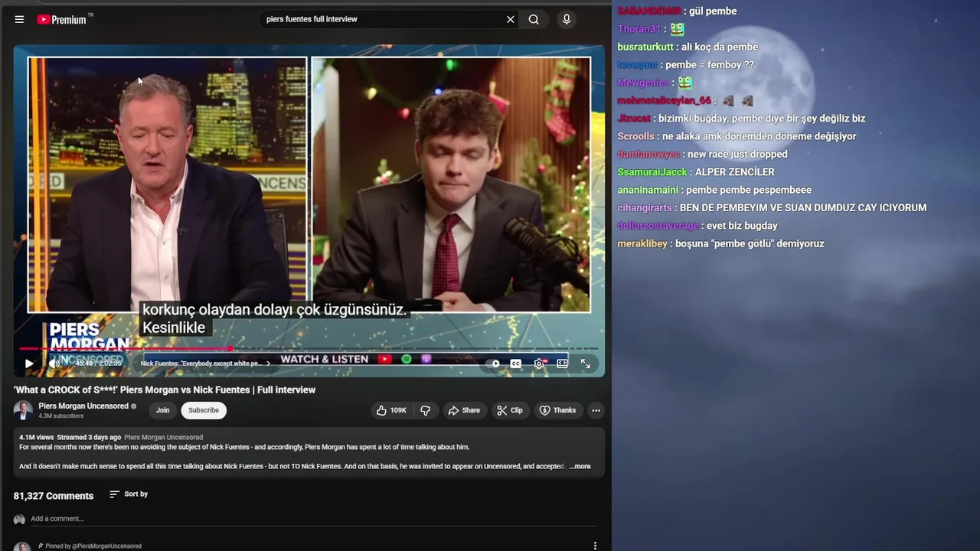Viewport: 980px width, 551px height.
Task: Expand description with ...more
Action: [580, 466]
